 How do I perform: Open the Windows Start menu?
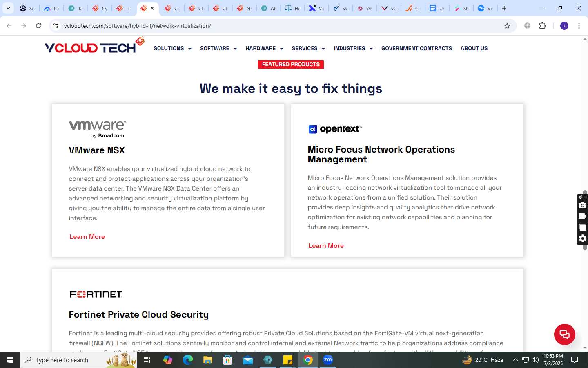10,360
